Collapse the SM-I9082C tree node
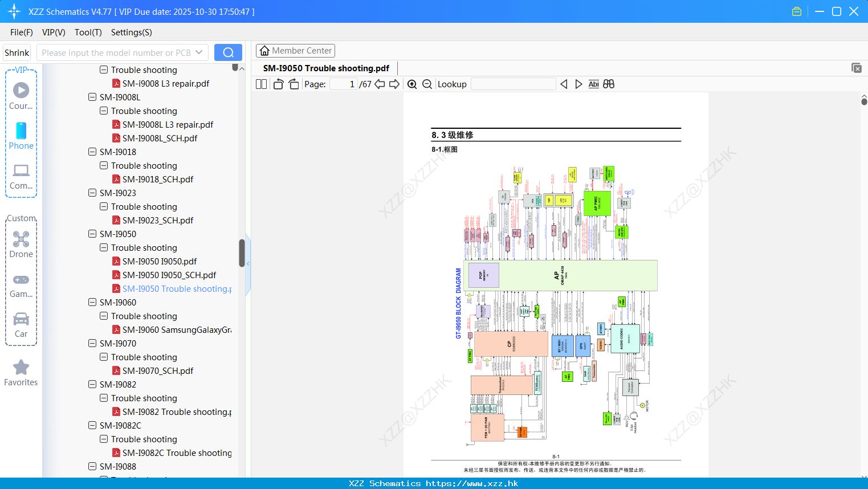The height and width of the screenshot is (489, 868). tap(92, 425)
